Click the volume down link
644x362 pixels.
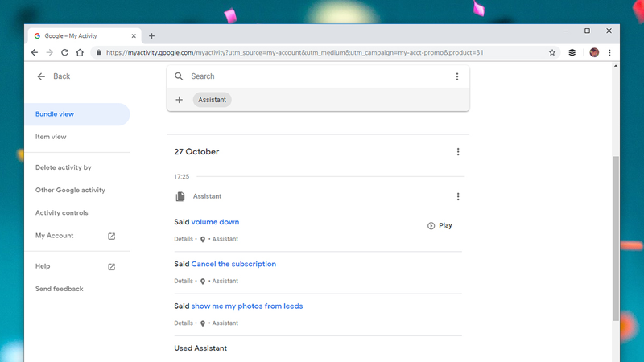click(x=215, y=222)
